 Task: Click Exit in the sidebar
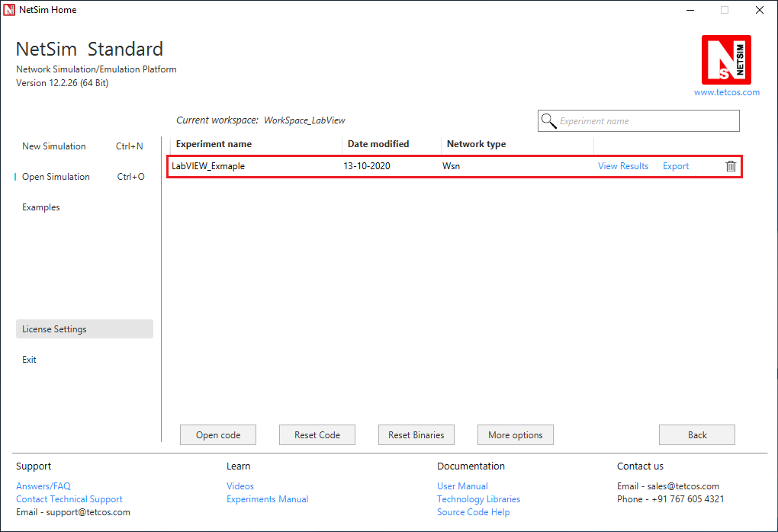click(29, 359)
